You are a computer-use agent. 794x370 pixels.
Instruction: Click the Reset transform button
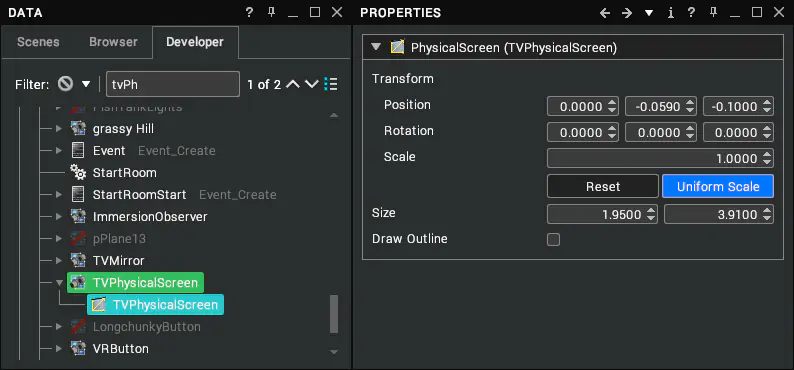click(603, 186)
